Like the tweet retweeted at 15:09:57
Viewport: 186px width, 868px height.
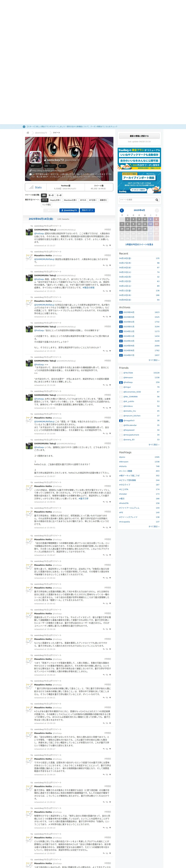click(x=110, y=476)
